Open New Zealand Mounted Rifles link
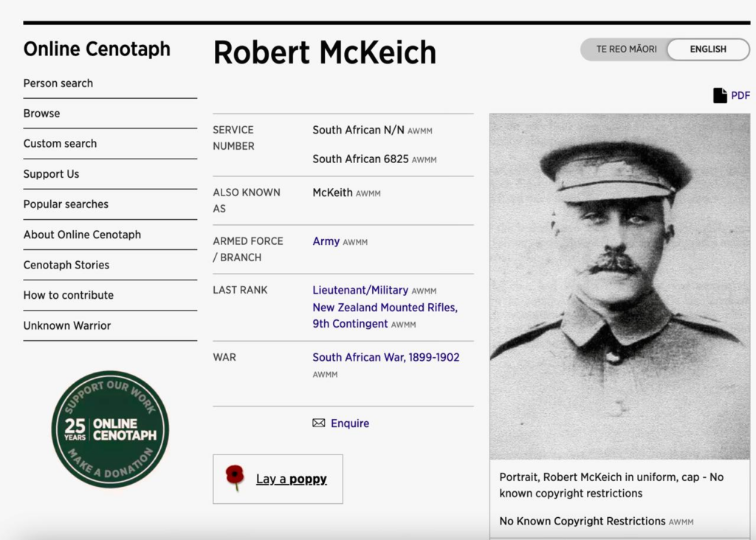 [x=385, y=308]
